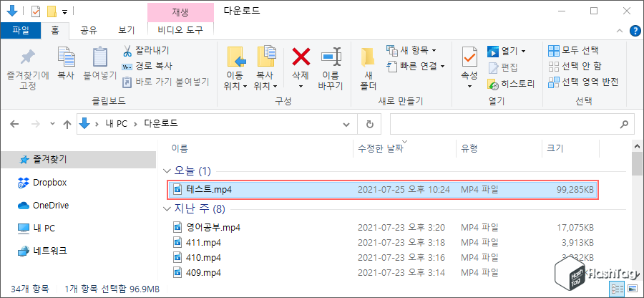This screenshot has width=644, height=298.
Task: Click Copy path (경로 복사)
Action: [147, 66]
